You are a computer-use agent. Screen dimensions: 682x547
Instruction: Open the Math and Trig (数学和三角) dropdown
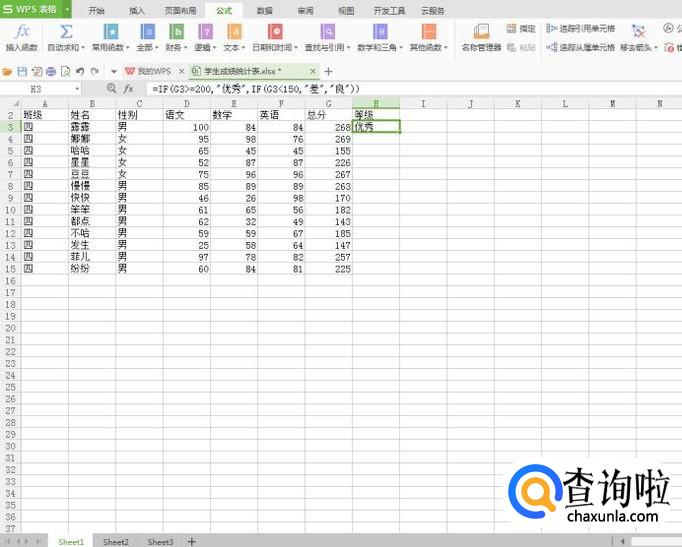point(380,37)
